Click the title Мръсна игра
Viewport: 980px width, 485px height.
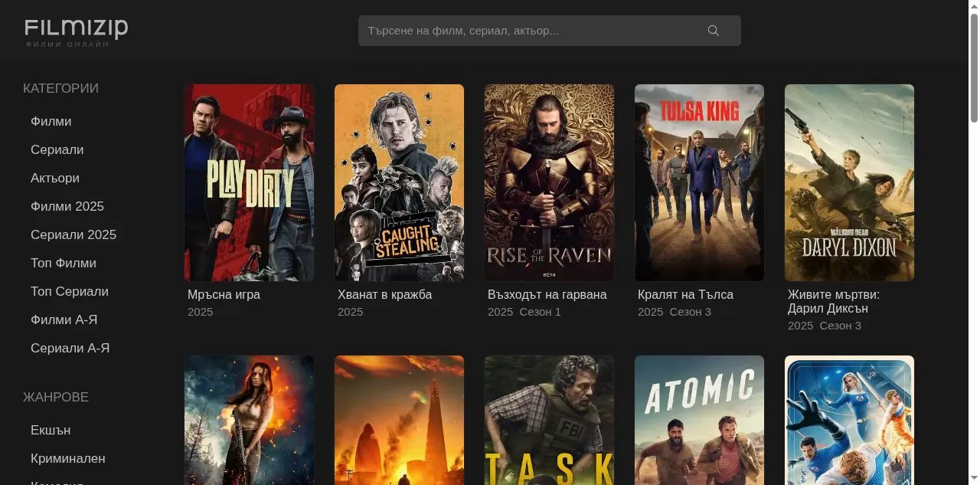224,295
